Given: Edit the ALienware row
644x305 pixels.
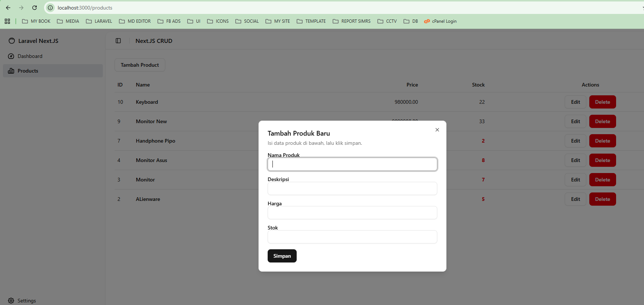Looking at the screenshot, I should [575, 199].
